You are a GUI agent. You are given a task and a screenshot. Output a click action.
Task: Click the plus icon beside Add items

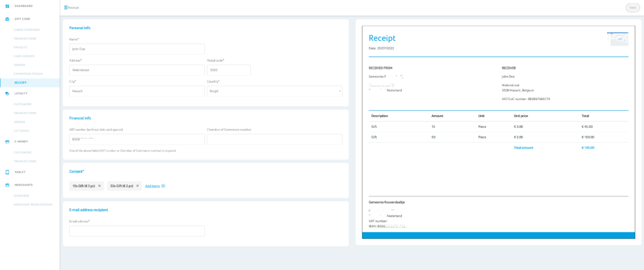pos(163,186)
